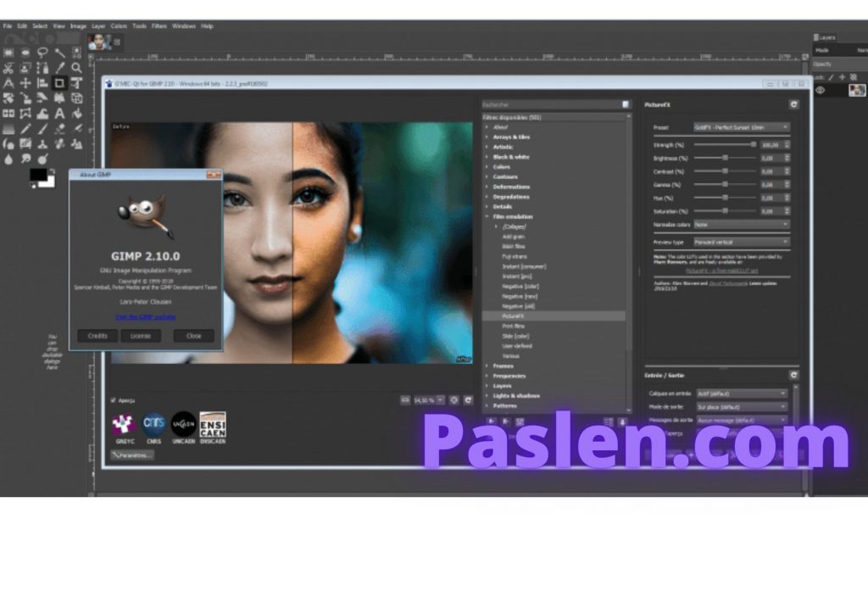Screen dimensions: 868x614
Task: Click Close button in About GIMP dialog
Action: coord(194,336)
